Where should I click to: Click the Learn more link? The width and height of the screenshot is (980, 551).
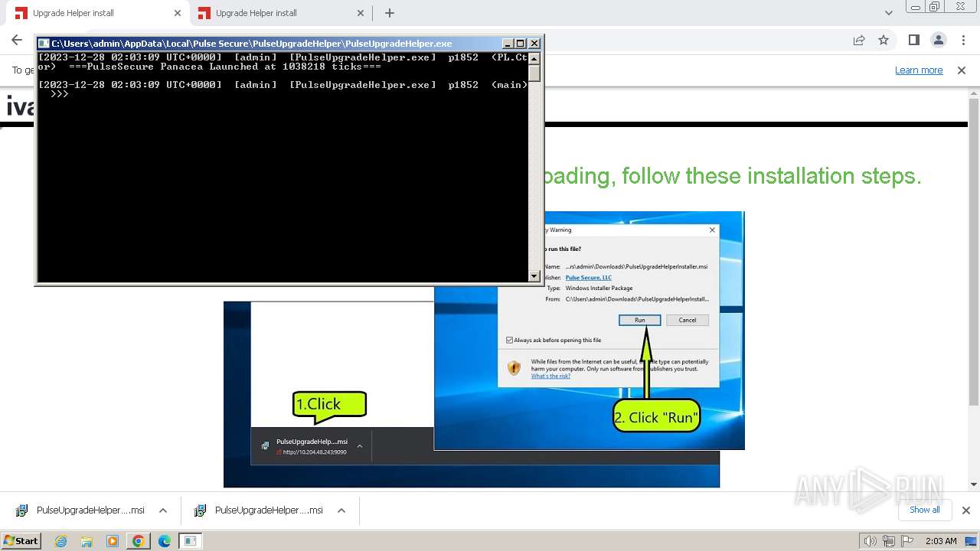click(x=919, y=70)
